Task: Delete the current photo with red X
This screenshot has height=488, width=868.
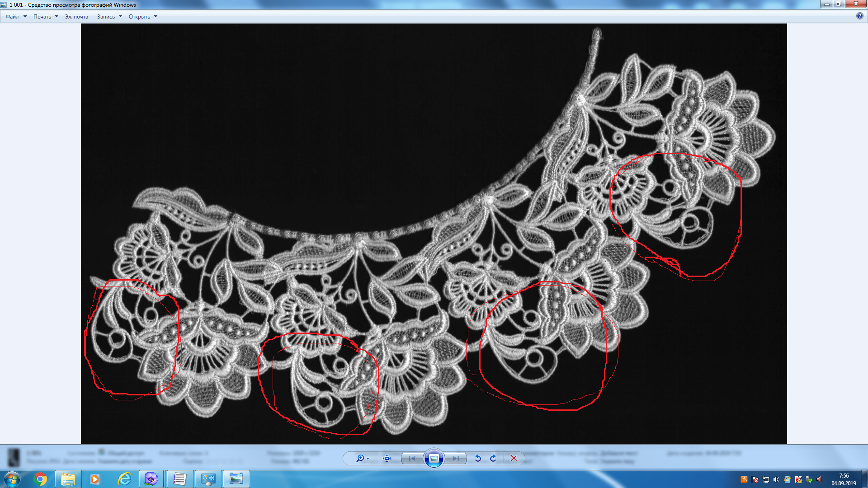Action: coord(514,458)
